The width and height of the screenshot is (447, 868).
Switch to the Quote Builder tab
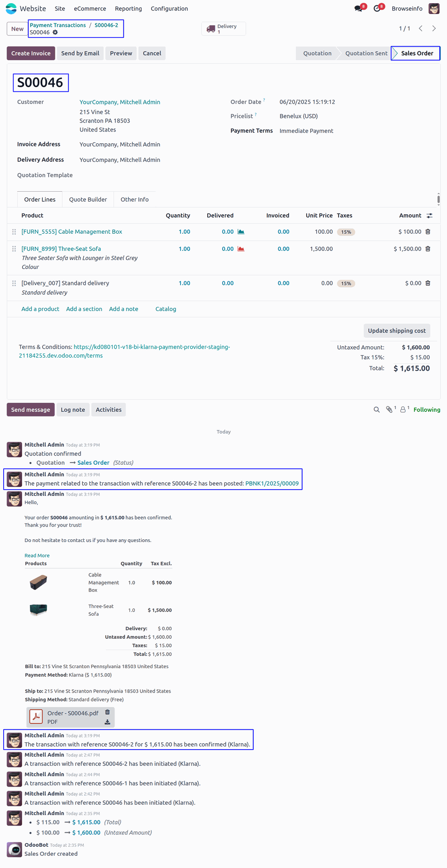coord(88,199)
